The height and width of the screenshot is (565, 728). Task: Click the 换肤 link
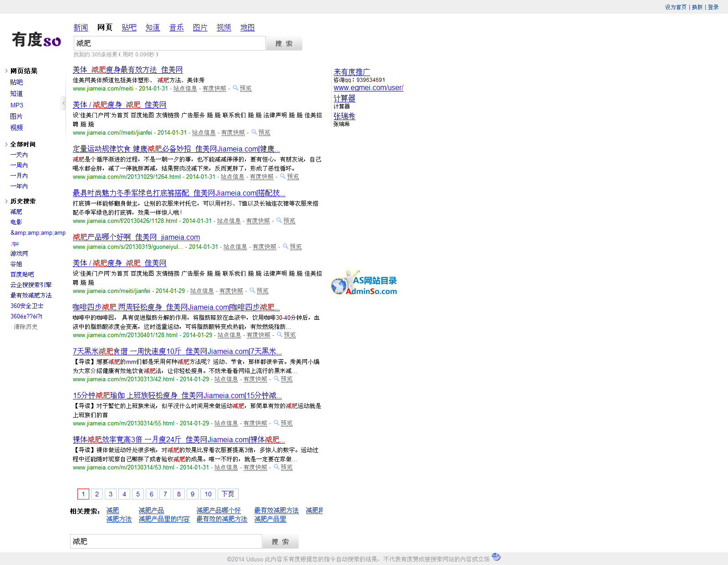(x=697, y=7)
